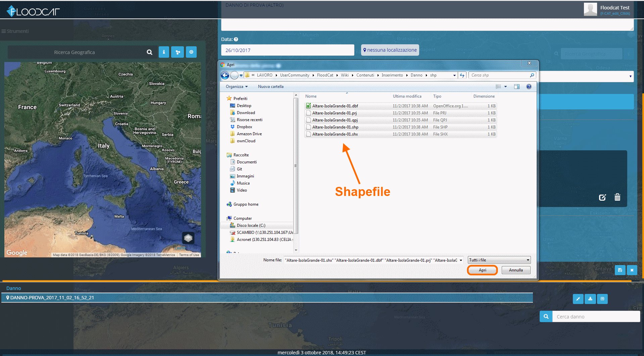Screen dimensions: 644x356
Task: Click the Danno tab label
Action: click(x=13, y=288)
